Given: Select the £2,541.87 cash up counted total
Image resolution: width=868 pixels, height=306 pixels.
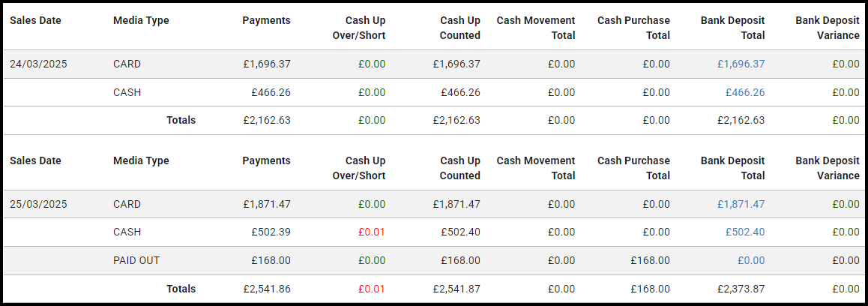Looking at the screenshot, I should pyautogui.click(x=456, y=289).
